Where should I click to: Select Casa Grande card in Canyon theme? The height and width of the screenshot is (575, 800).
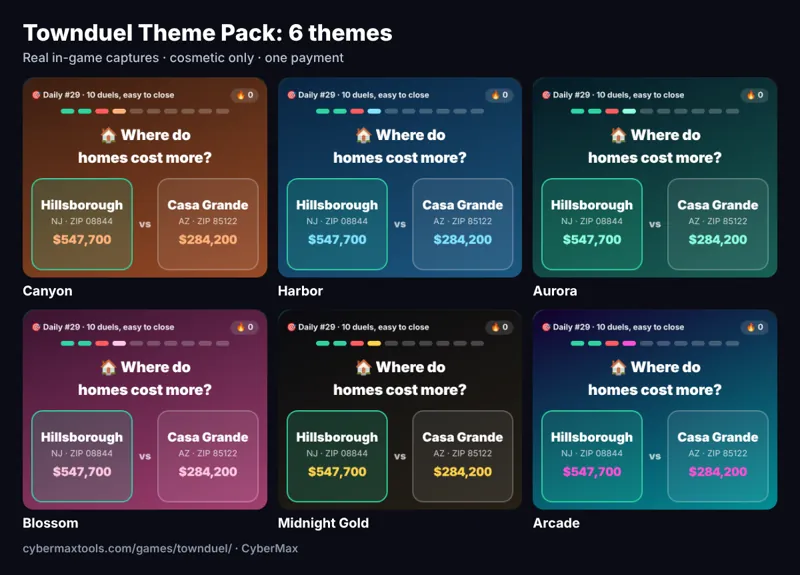coord(208,224)
